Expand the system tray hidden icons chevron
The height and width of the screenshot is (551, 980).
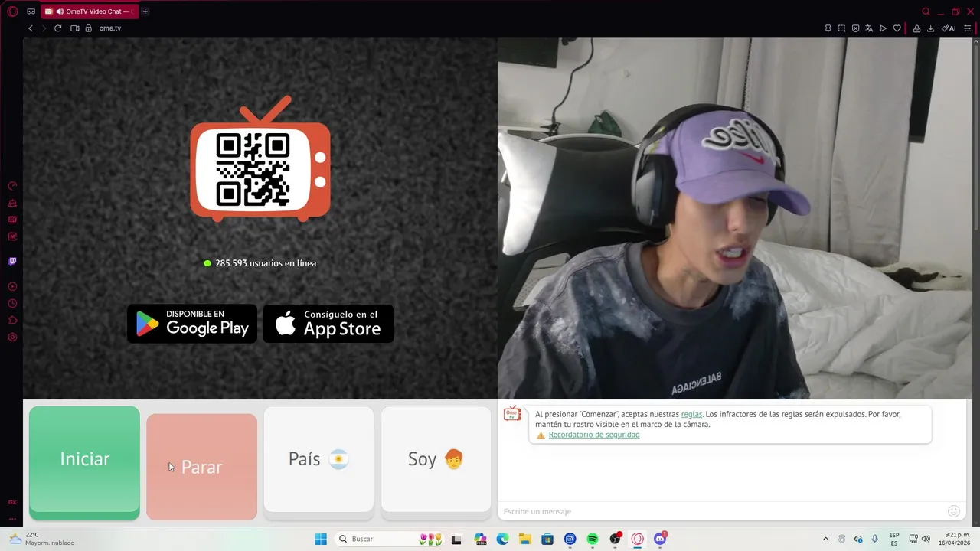pyautogui.click(x=825, y=539)
